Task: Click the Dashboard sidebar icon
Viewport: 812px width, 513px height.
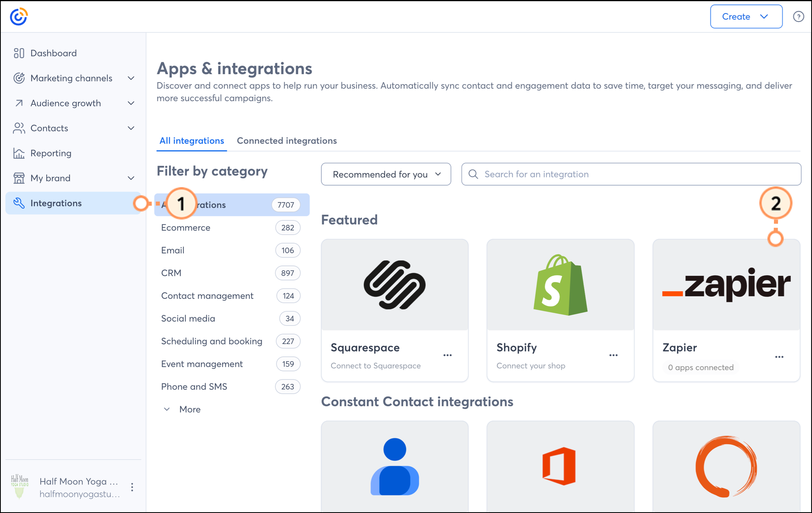Action: pyautogui.click(x=19, y=53)
